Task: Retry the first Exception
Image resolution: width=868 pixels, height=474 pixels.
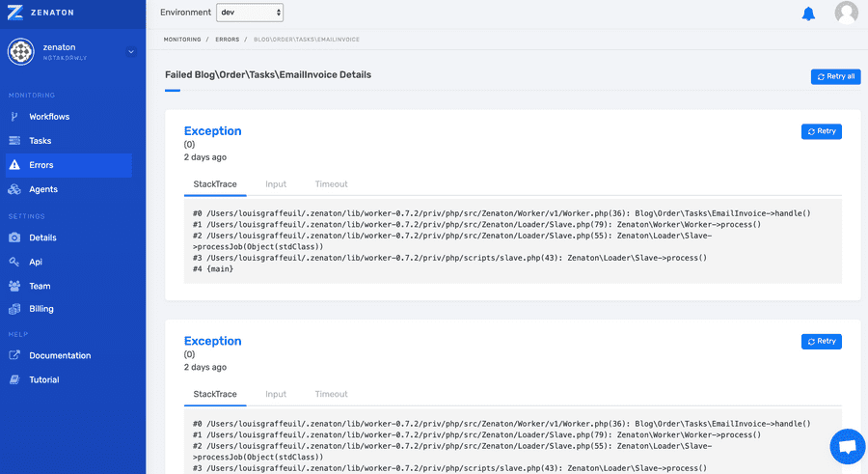Action: [822, 131]
